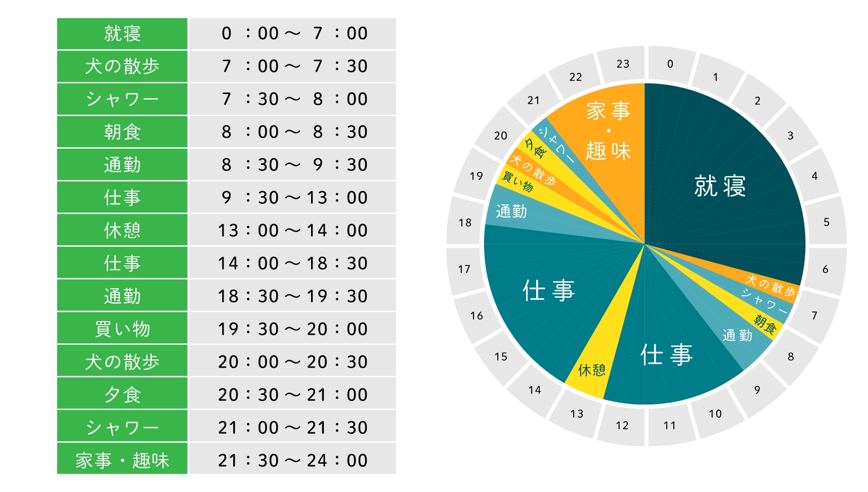Select hour 23 on the clock ring
Screen dimensions: 868x492
pos(623,64)
